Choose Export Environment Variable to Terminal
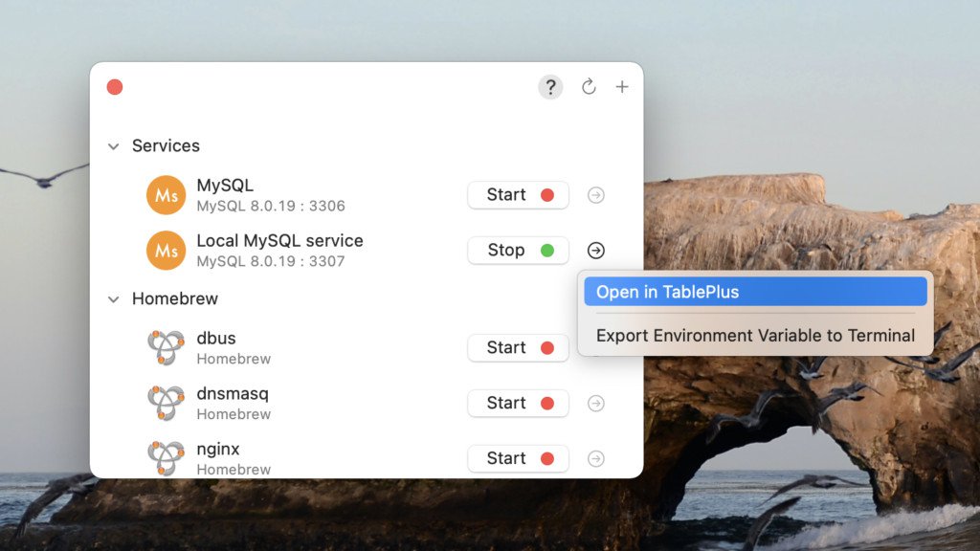 point(755,336)
